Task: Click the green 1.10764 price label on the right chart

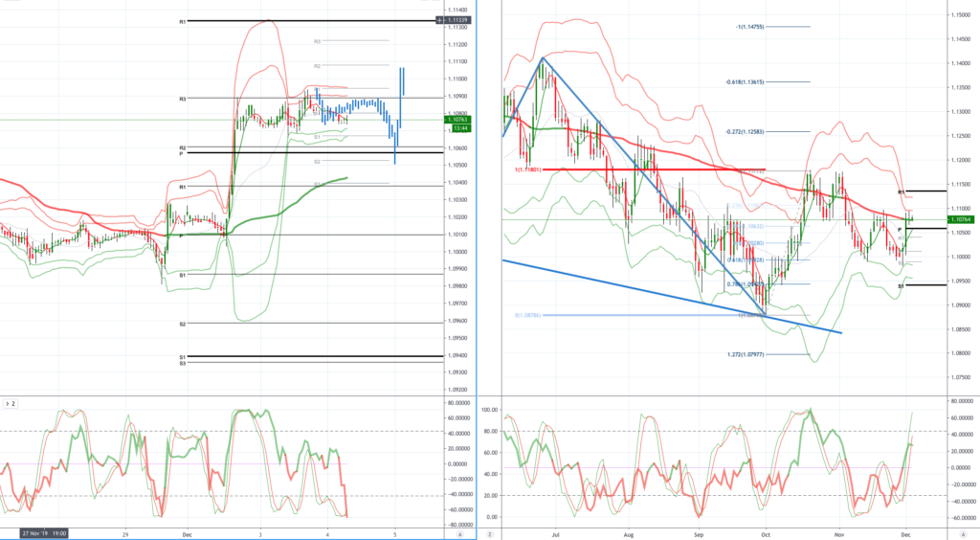Action: 963,219
